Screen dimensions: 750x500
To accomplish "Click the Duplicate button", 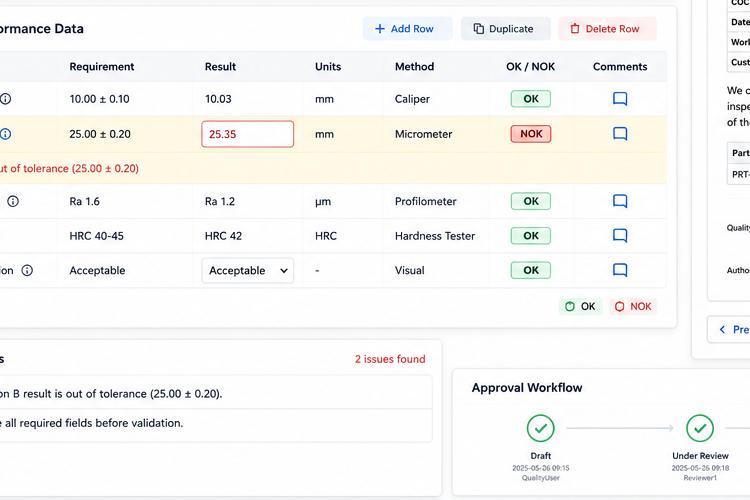I will pyautogui.click(x=506, y=29).
